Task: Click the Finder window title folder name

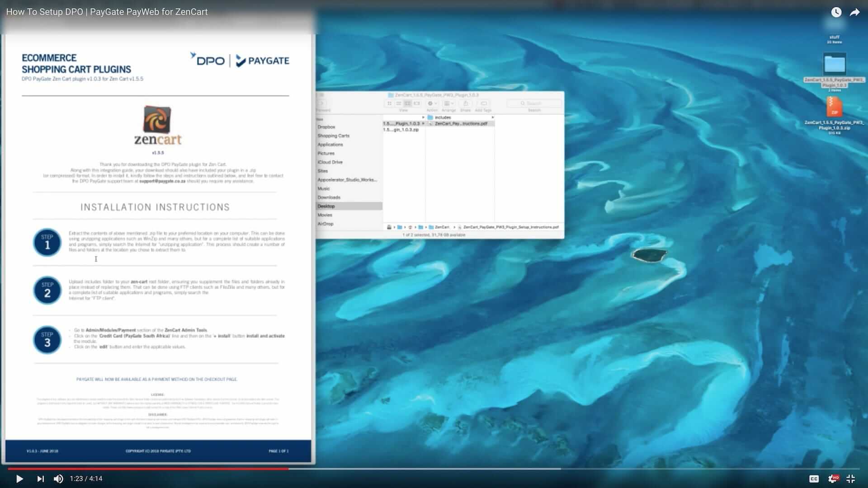Action: click(x=437, y=95)
